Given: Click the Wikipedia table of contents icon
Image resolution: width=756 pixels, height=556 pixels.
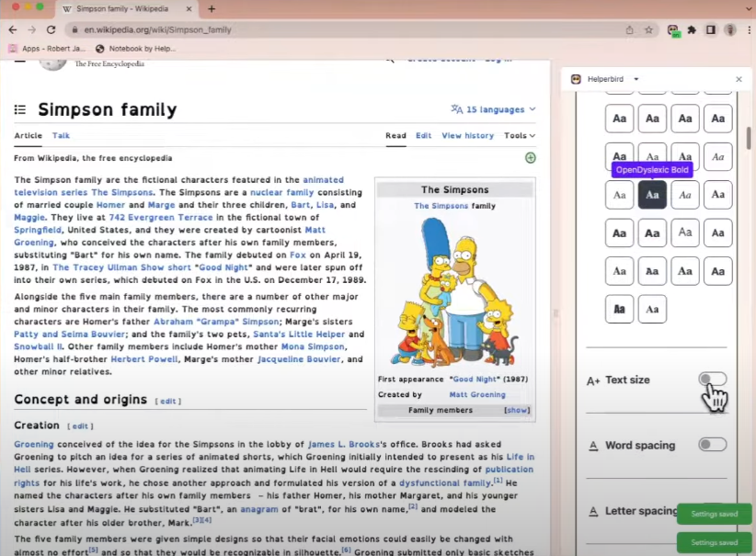Looking at the screenshot, I should [x=19, y=110].
